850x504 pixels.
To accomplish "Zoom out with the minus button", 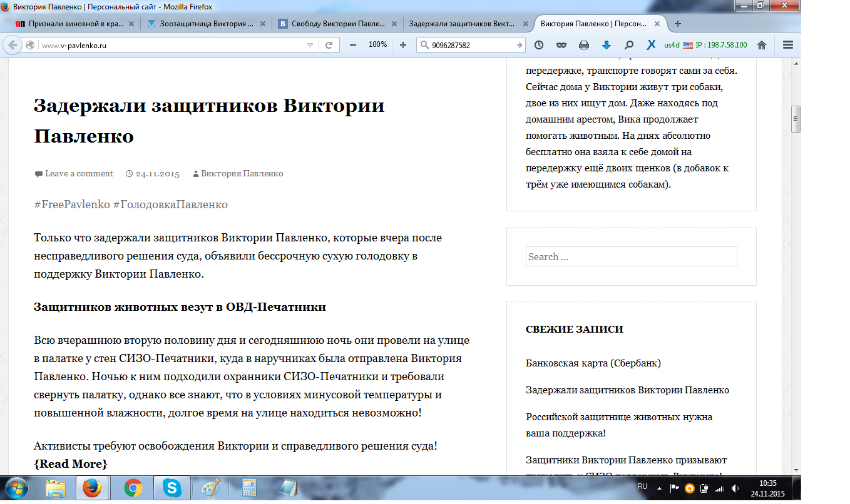I will [x=353, y=45].
